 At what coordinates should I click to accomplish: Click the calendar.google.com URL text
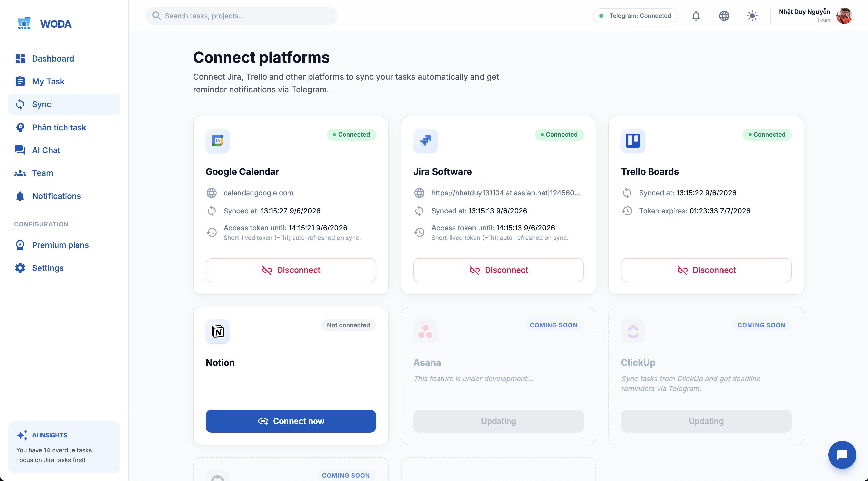coord(258,193)
